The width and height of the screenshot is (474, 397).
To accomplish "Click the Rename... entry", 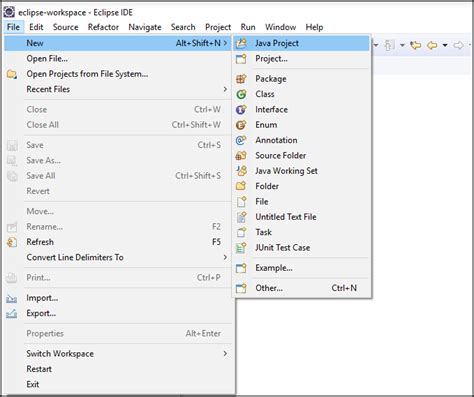I will [x=118, y=227].
